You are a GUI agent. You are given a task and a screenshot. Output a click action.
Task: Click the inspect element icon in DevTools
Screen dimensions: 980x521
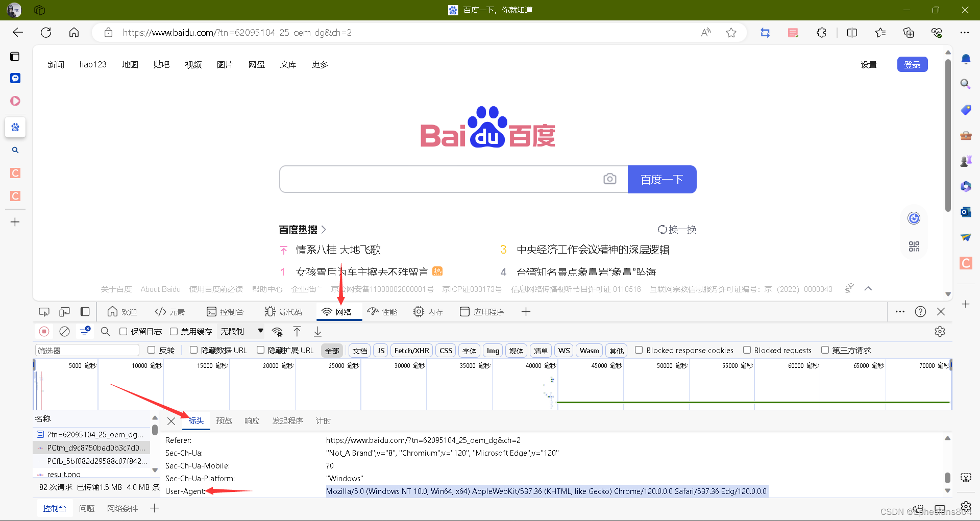44,311
